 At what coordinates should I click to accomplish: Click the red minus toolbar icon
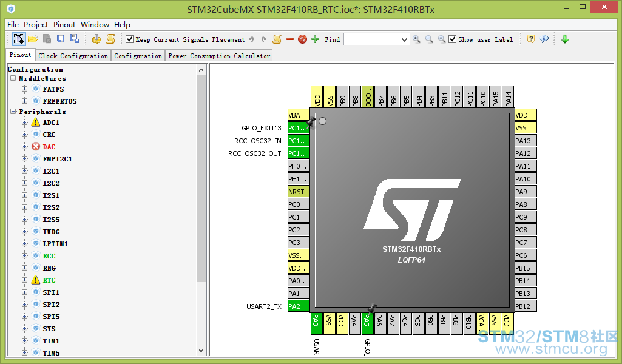(289, 39)
